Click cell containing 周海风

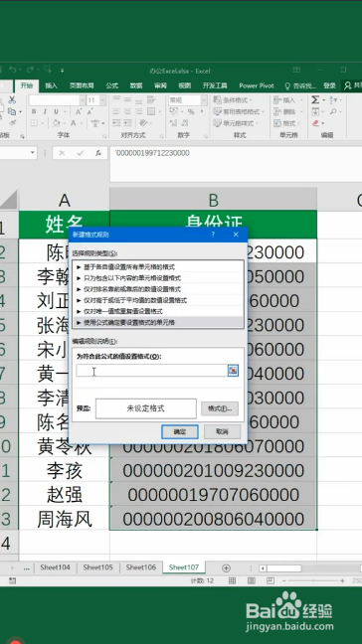[64, 519]
